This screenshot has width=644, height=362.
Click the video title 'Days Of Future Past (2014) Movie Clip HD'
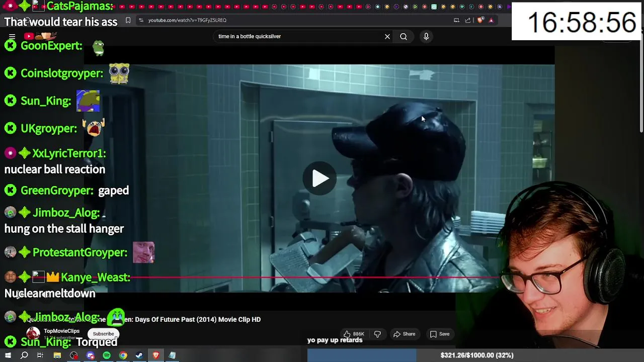(198, 319)
